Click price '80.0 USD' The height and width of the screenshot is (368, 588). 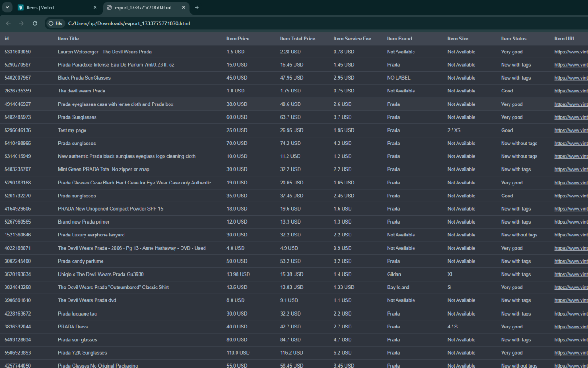point(237,340)
